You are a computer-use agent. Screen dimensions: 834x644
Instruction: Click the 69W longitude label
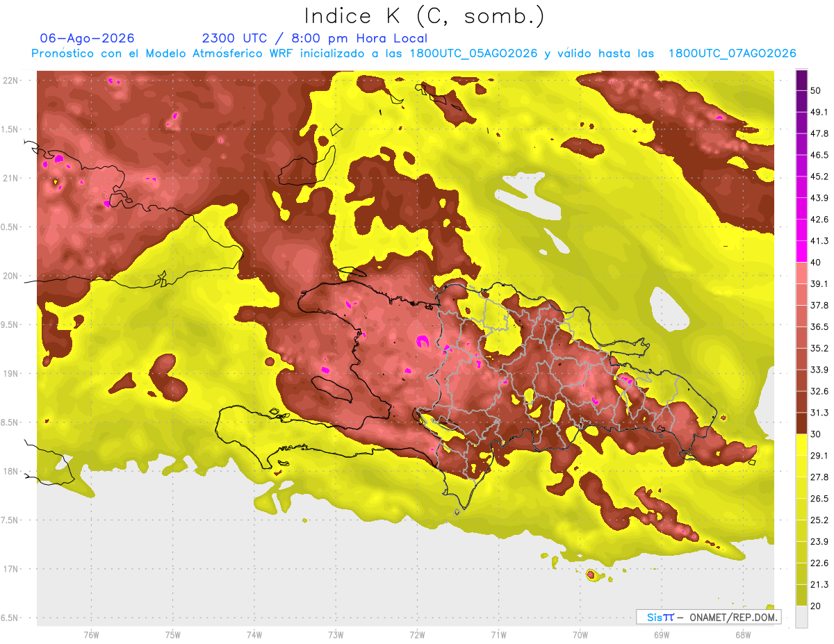tap(662, 635)
